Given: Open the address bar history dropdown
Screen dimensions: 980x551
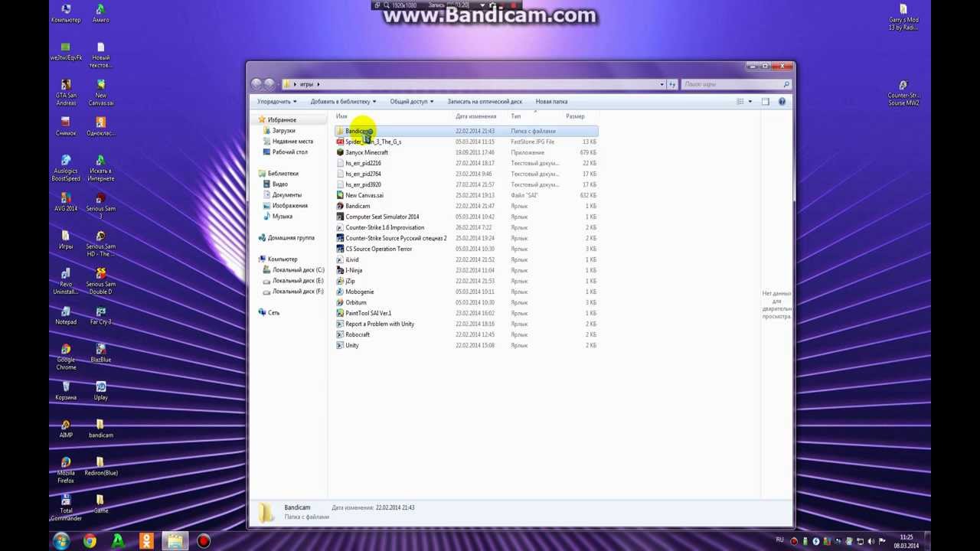Looking at the screenshot, I should (x=661, y=84).
